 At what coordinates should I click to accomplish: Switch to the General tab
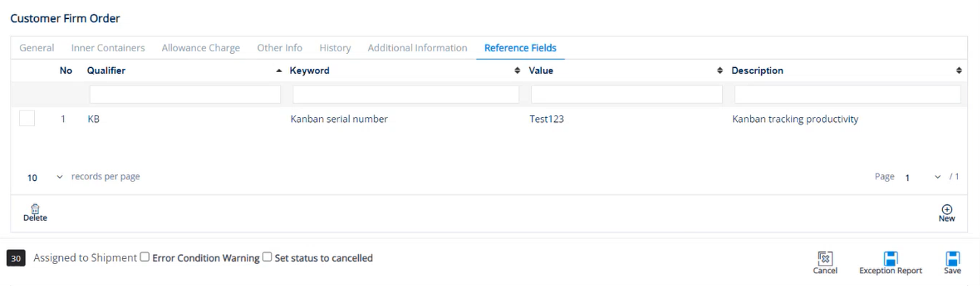pos(36,48)
